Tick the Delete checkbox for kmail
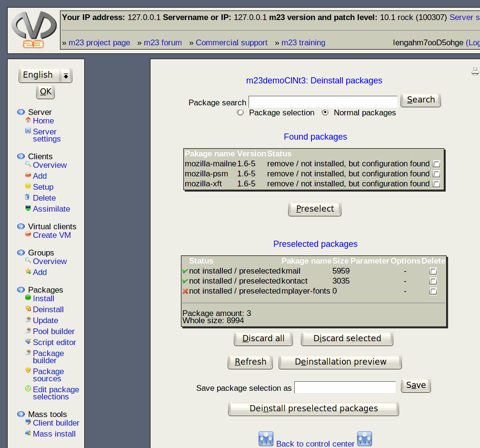Screen dimensions: 480x448 [433, 271]
